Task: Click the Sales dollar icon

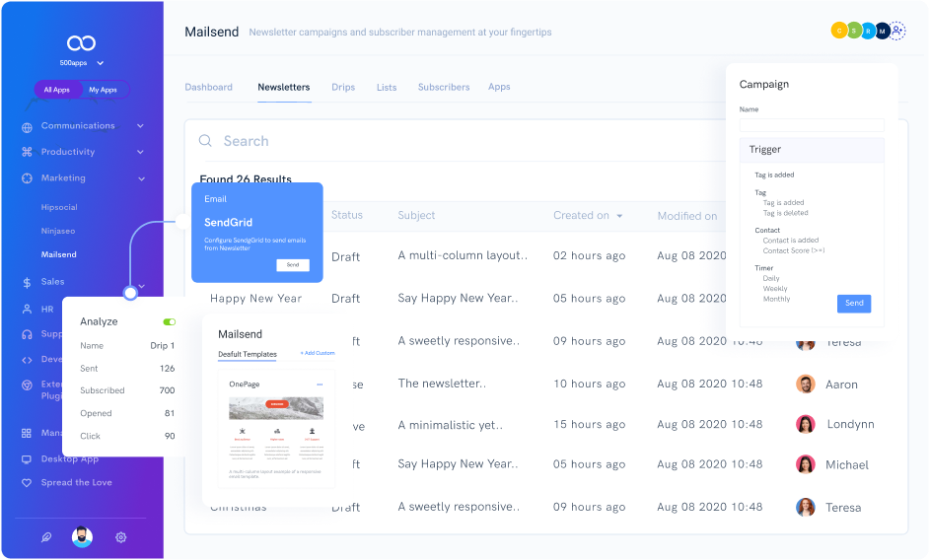Action: (x=27, y=283)
